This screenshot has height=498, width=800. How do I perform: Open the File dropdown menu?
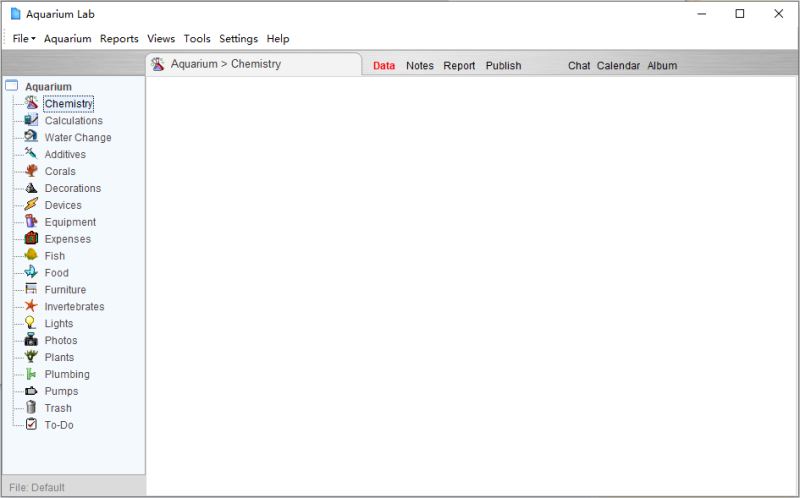pos(24,39)
